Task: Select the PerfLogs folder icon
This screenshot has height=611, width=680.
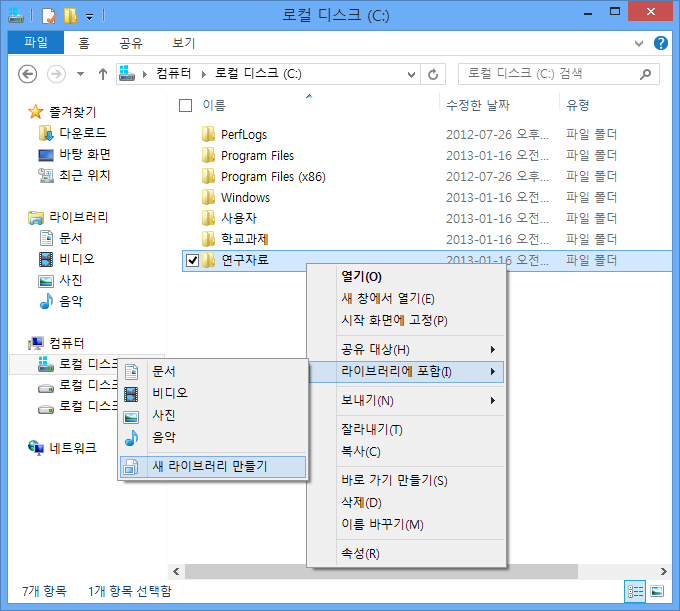Action: (209, 134)
